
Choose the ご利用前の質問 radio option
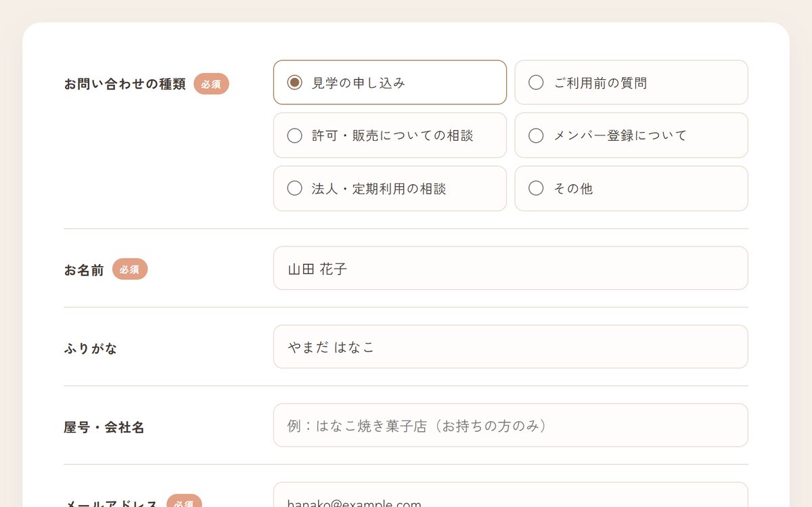(631, 83)
